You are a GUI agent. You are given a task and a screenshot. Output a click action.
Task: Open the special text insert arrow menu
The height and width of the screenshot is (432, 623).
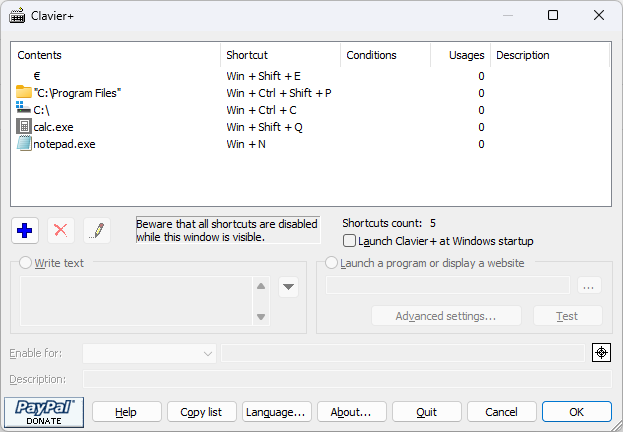coord(288,287)
